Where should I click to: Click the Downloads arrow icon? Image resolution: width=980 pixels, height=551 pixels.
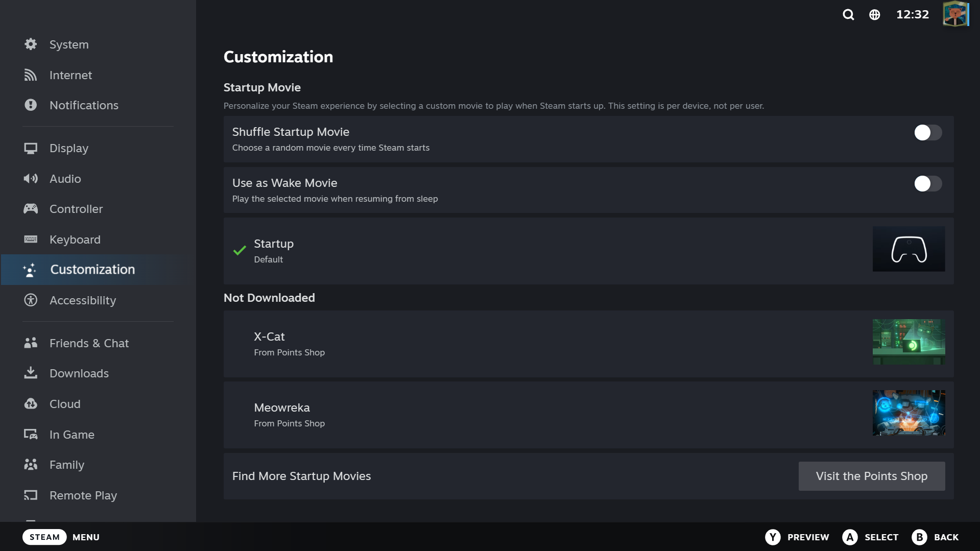[31, 373]
